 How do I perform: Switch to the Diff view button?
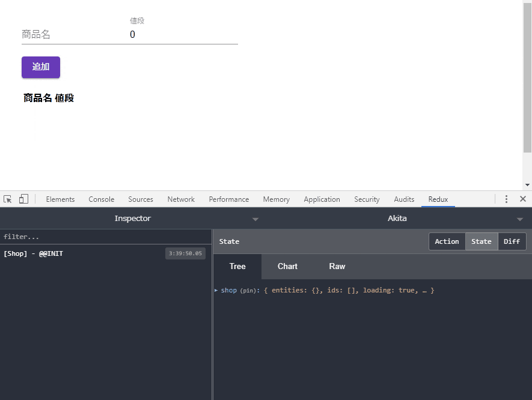[512, 241]
